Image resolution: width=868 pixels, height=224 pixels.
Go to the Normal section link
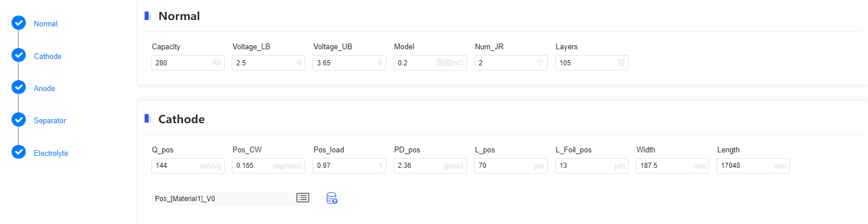pyautogui.click(x=46, y=24)
